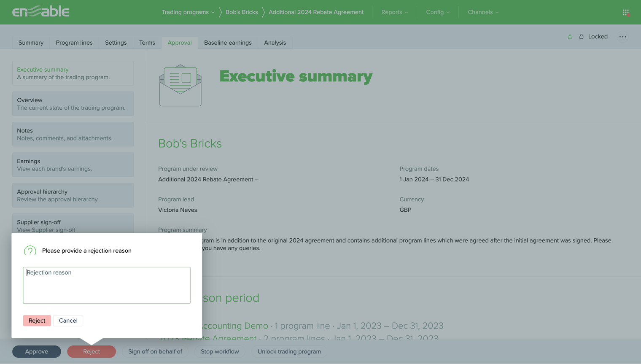Confirm with the pink Reject button in popup
Image resolution: width=641 pixels, height=364 pixels.
(37, 321)
